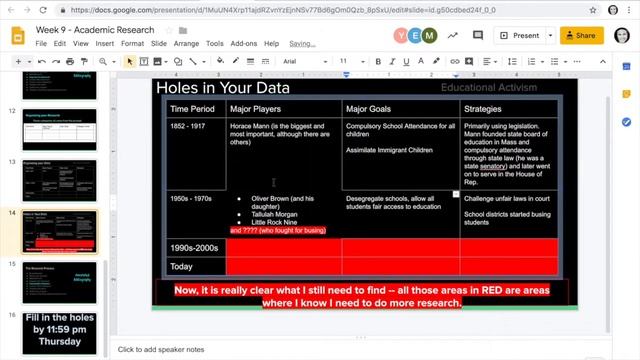
Task: Select slide 12 thumbnail
Action: (60, 130)
